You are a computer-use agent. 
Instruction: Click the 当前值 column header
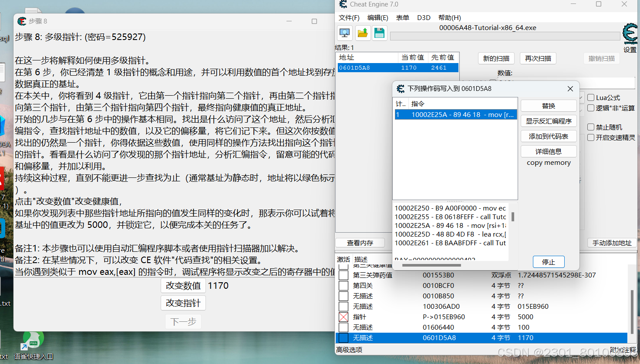413,57
